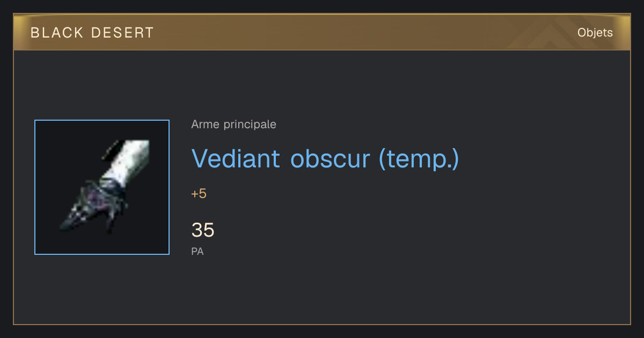Image resolution: width=644 pixels, height=338 pixels.
Task: Click the BLACK DESERT header title
Action: (92, 33)
